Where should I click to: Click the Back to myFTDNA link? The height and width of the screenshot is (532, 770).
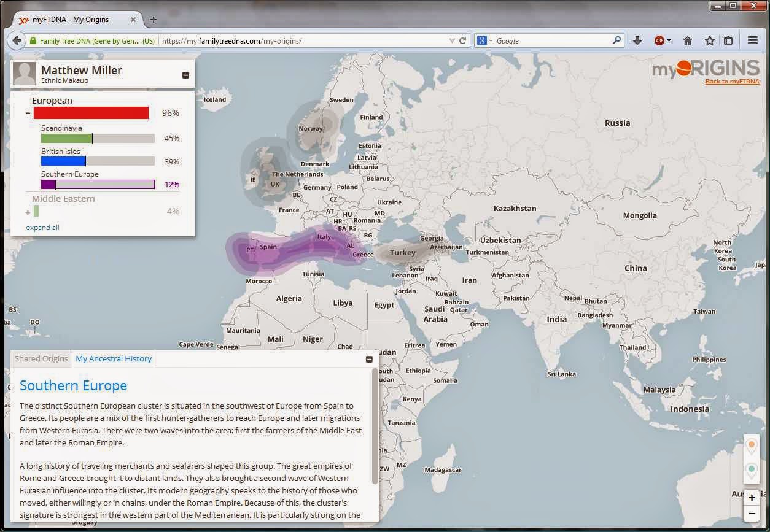(733, 81)
